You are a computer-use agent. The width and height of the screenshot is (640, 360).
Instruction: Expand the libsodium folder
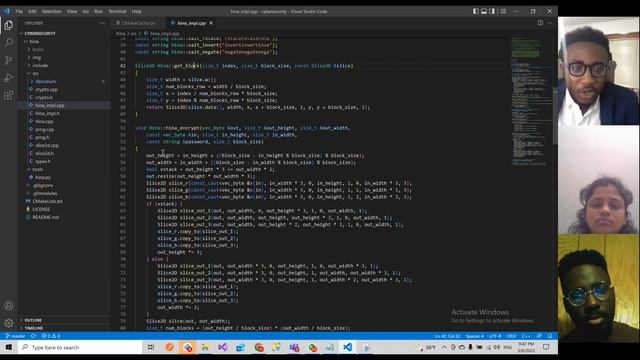pyautogui.click(x=64, y=81)
